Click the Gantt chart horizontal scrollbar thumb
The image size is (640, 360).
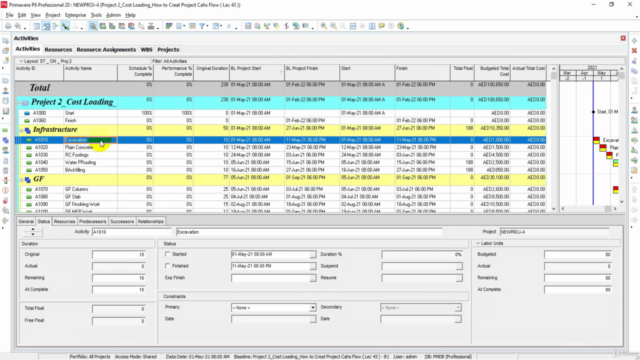coord(608,209)
